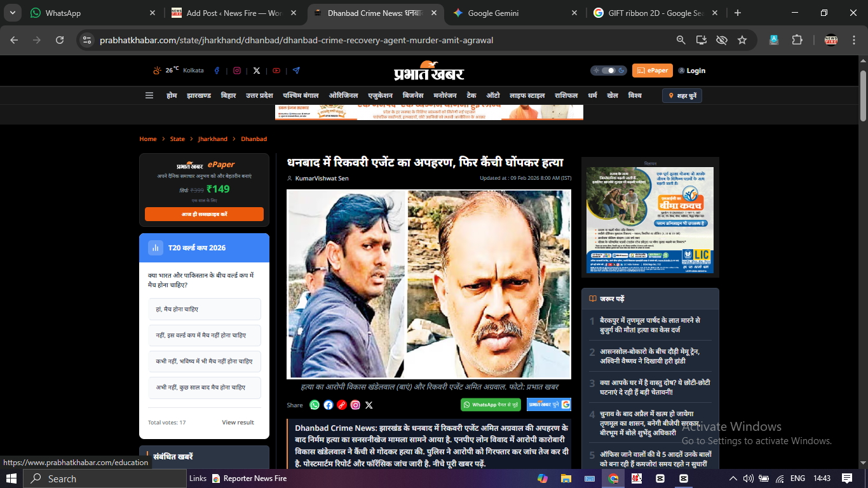Select poll option 'हां, मैच होना चाहिए'
This screenshot has width=868, height=488.
[x=205, y=309]
